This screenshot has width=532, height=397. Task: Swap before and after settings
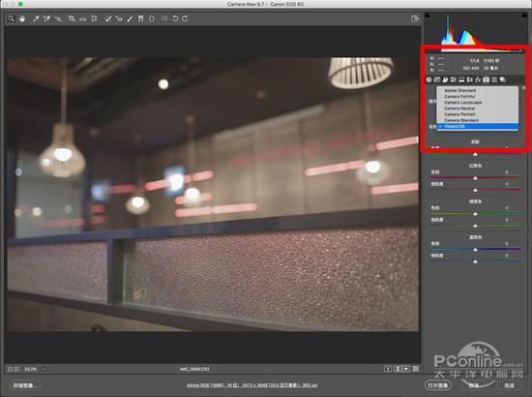pyautogui.click(x=398, y=369)
